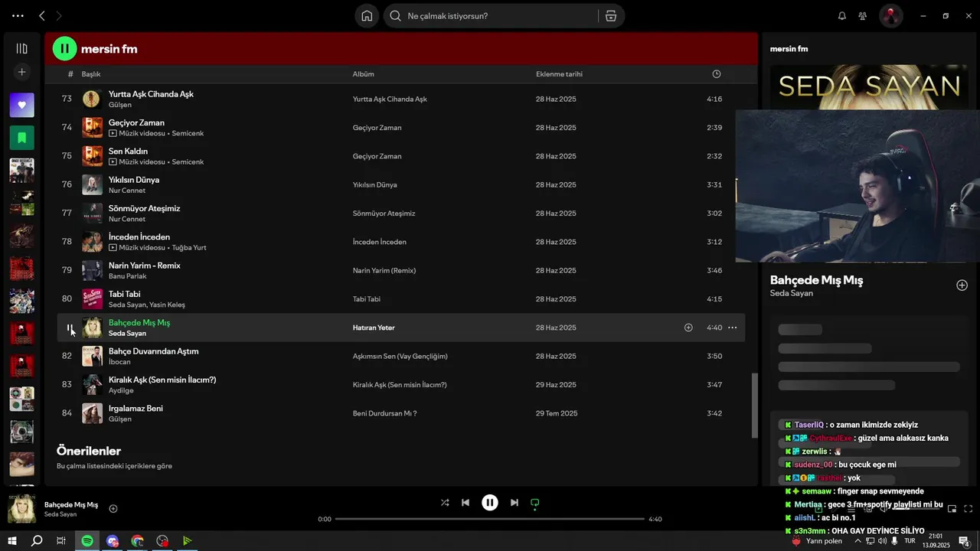Screen dimensions: 980x551
Task: Open Bahçede Mış Mış title in right panel
Action: [x=816, y=280]
